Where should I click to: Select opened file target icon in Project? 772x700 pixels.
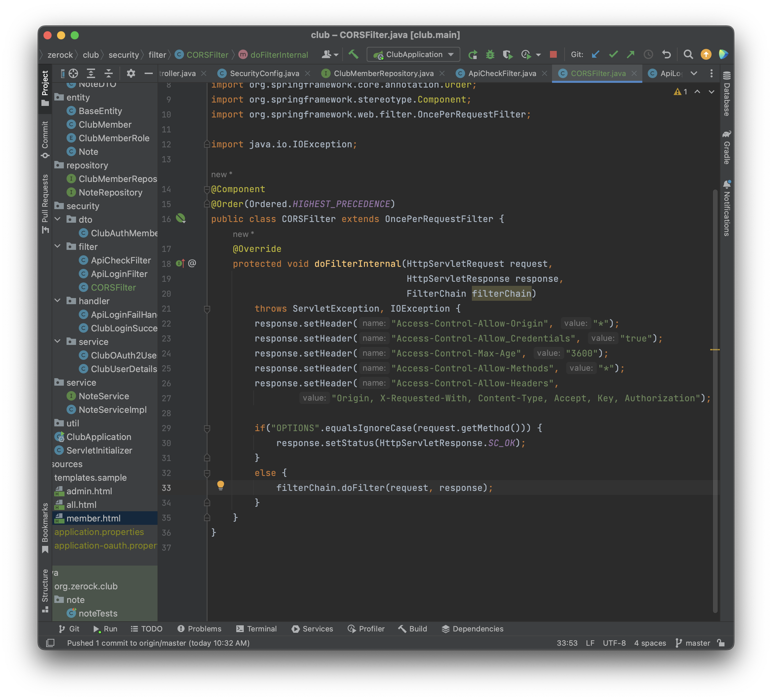[x=74, y=73]
